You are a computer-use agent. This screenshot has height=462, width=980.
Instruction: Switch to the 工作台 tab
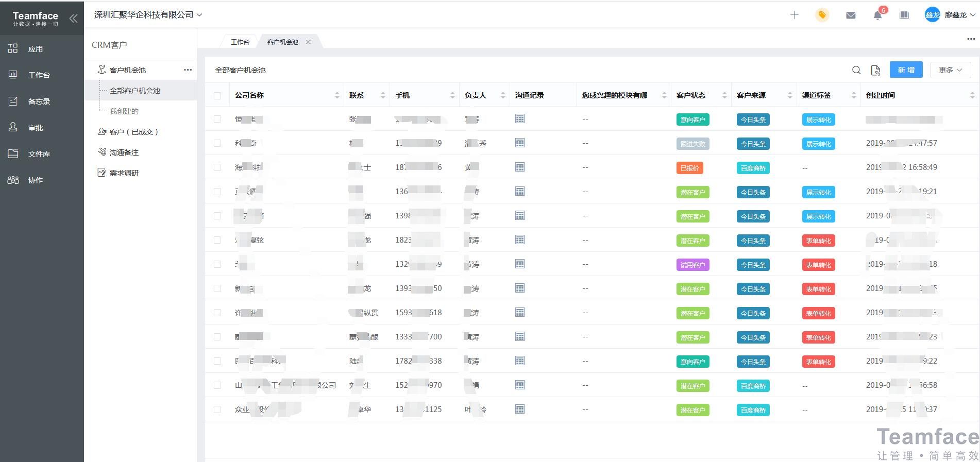(x=240, y=42)
